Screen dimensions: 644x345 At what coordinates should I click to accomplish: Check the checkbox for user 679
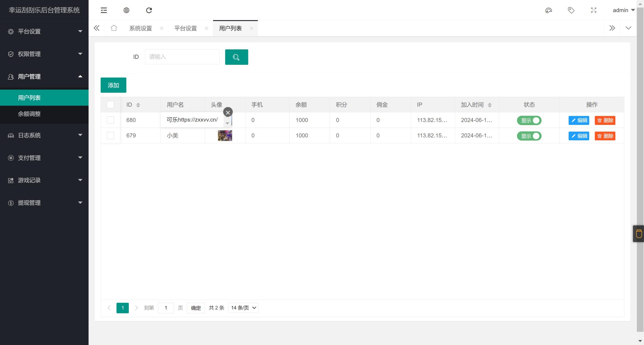pos(110,136)
